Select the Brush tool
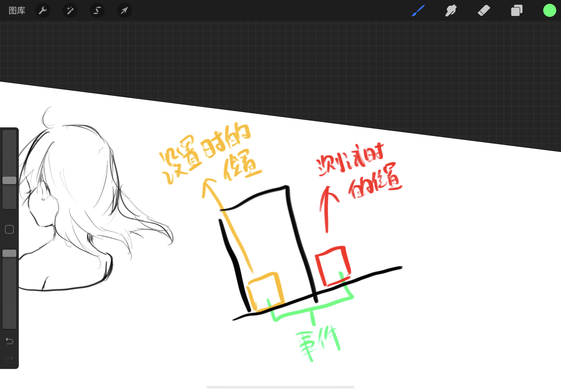The height and width of the screenshot is (392, 561). pos(418,11)
